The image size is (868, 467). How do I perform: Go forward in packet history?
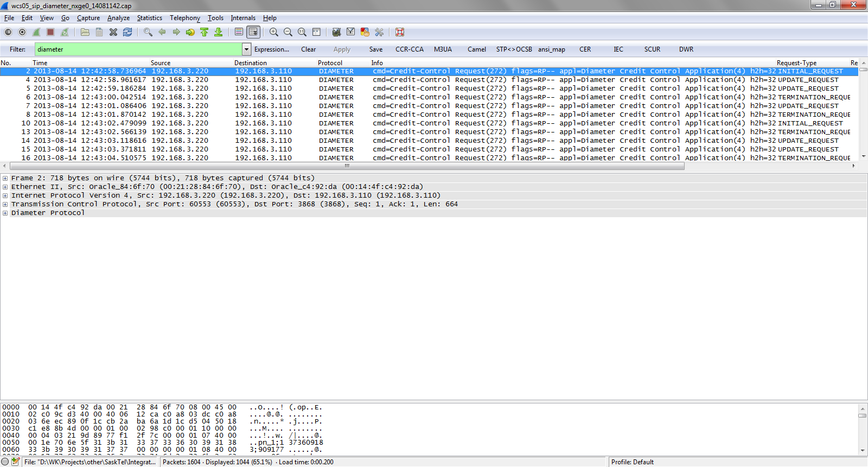(x=176, y=32)
